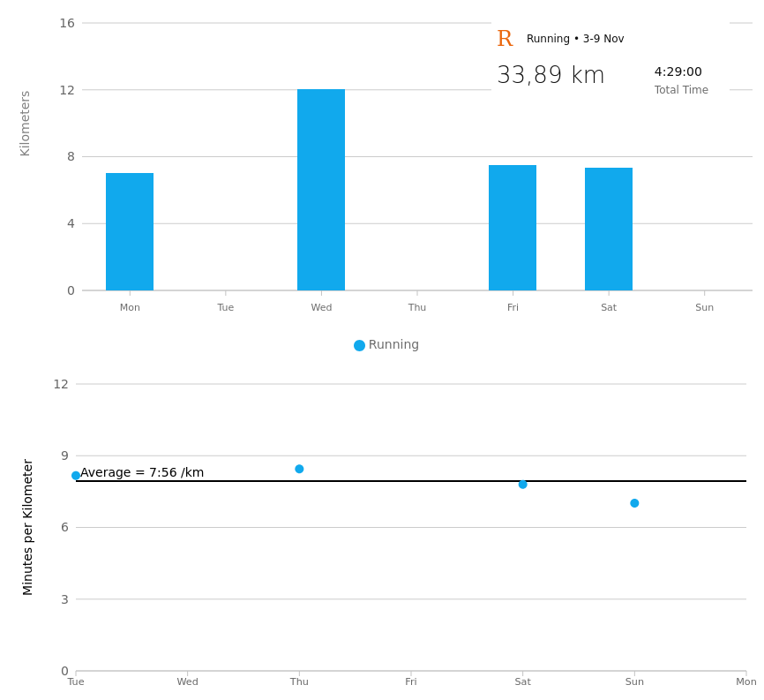Click the Fri label on pace chart
This screenshot has width=764, height=700.
coord(411,682)
